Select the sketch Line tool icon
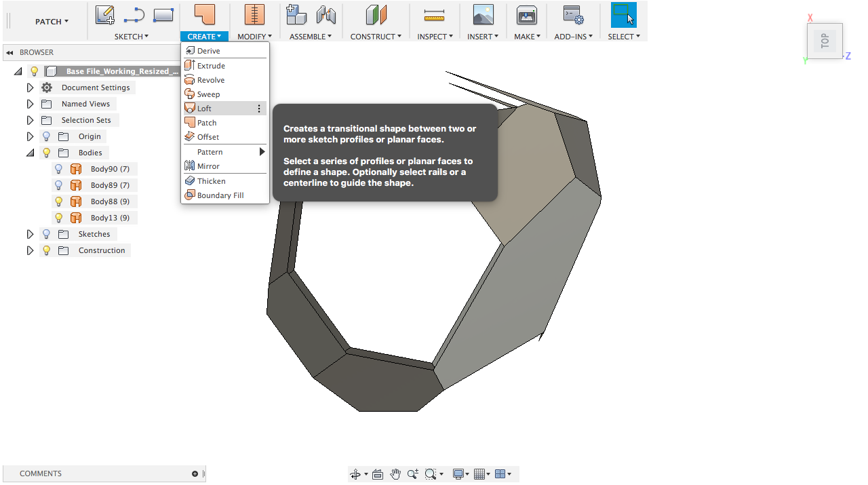This screenshot has width=868, height=485. (134, 15)
